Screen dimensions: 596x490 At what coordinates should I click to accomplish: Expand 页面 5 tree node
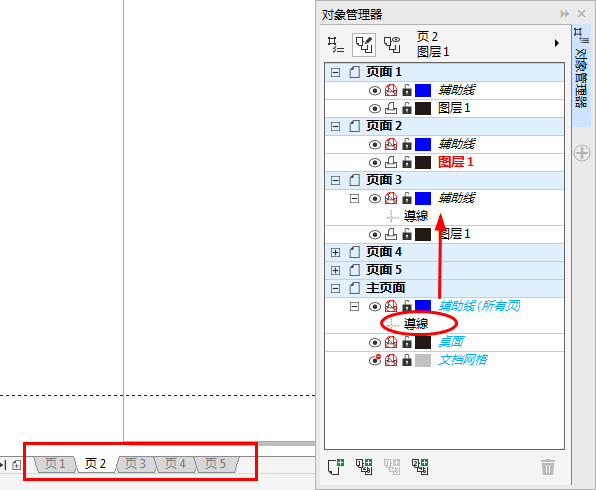(x=335, y=270)
